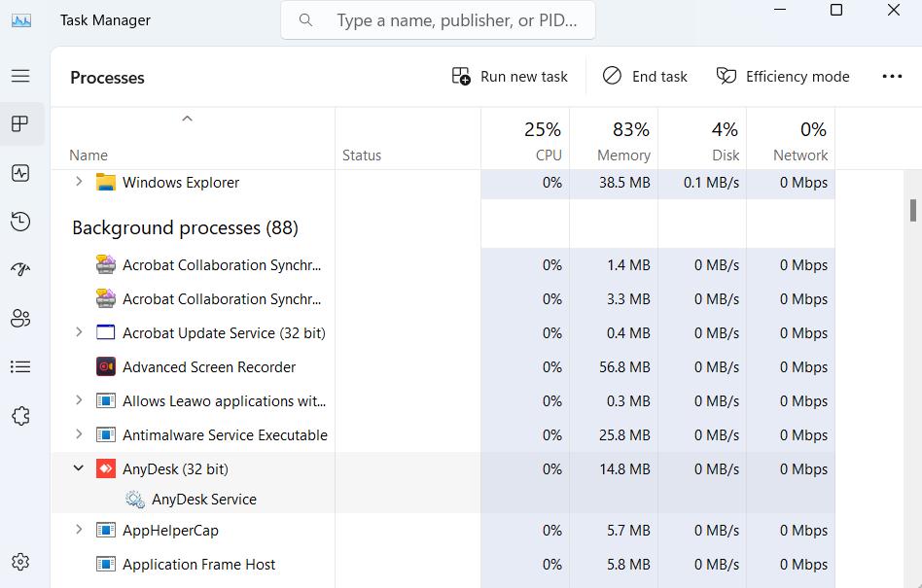The width and height of the screenshot is (922, 588).
Task: Open the Startup apps page
Action: pyautogui.click(x=21, y=269)
